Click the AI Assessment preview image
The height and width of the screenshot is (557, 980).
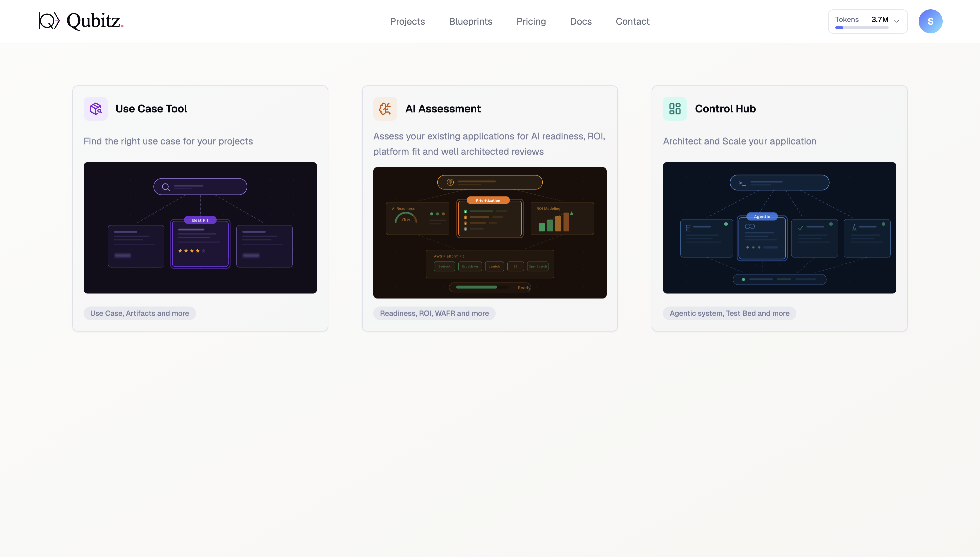[x=490, y=232]
